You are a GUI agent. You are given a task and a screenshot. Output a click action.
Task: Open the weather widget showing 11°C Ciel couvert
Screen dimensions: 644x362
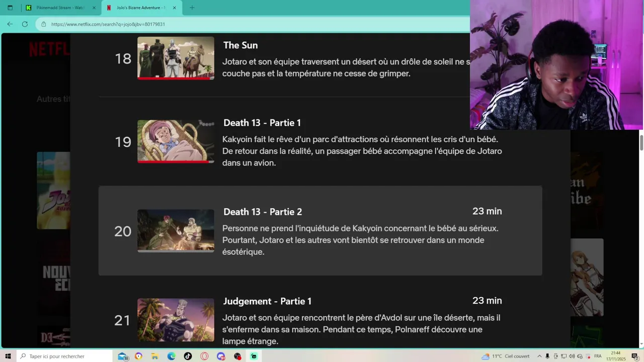click(506, 356)
